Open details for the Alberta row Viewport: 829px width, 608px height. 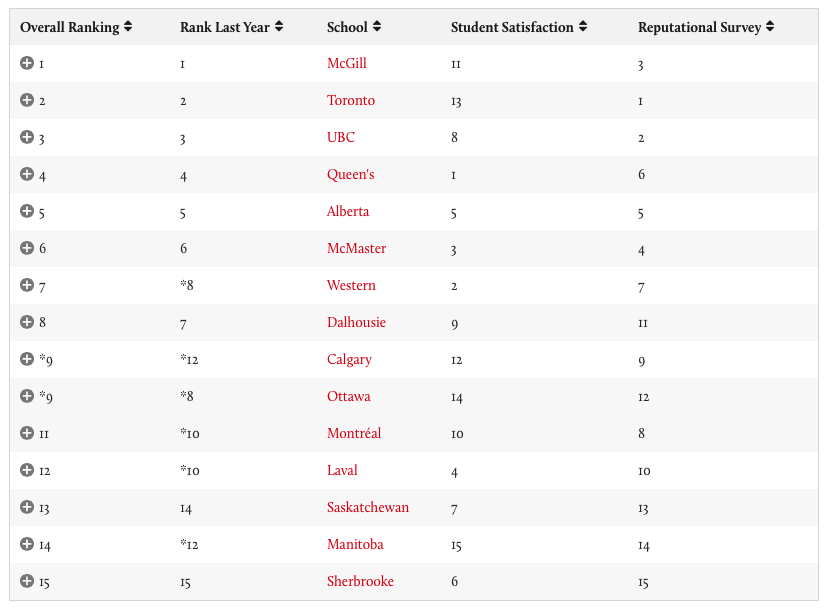27,211
